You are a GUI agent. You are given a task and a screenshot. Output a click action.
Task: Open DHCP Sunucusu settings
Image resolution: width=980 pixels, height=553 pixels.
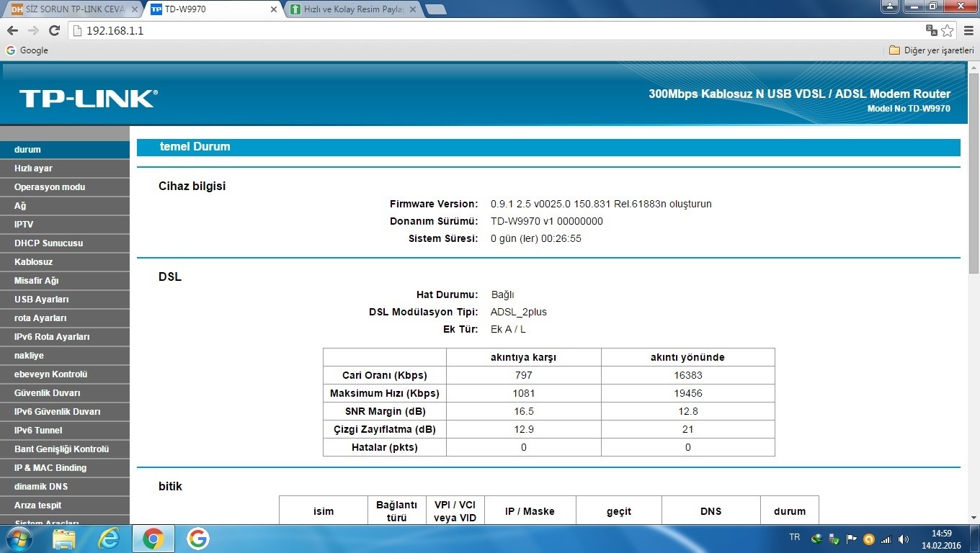[x=65, y=243]
